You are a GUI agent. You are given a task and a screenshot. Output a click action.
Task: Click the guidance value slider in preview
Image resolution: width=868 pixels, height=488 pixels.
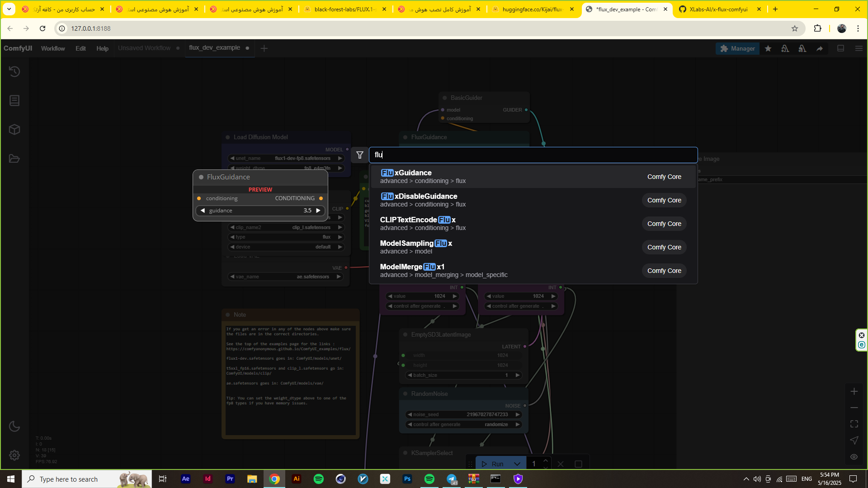260,211
